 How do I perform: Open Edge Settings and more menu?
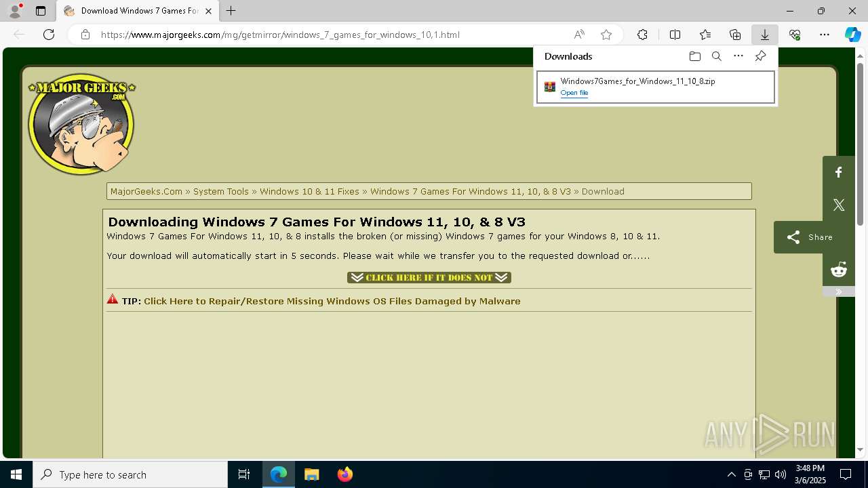click(x=825, y=35)
